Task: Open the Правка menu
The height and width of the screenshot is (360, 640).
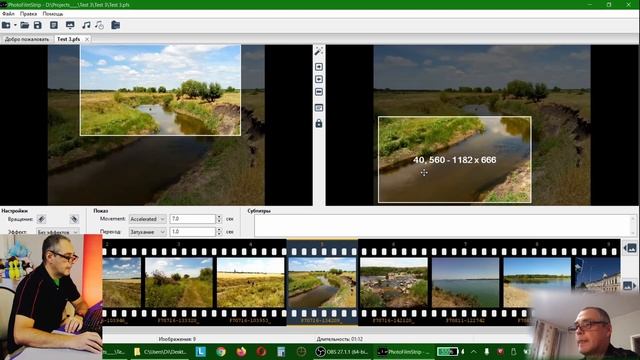Action: point(28,14)
